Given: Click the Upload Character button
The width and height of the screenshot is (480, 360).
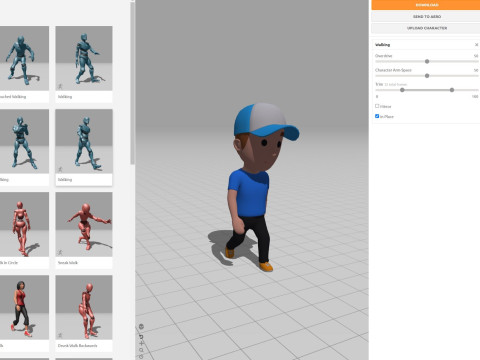Looking at the screenshot, I should tap(426, 28).
